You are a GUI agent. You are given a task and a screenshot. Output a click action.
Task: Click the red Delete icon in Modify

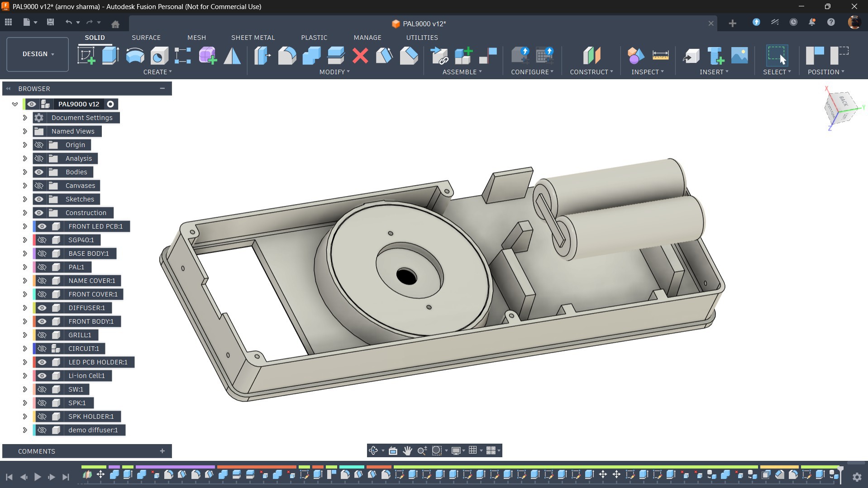pyautogui.click(x=360, y=56)
